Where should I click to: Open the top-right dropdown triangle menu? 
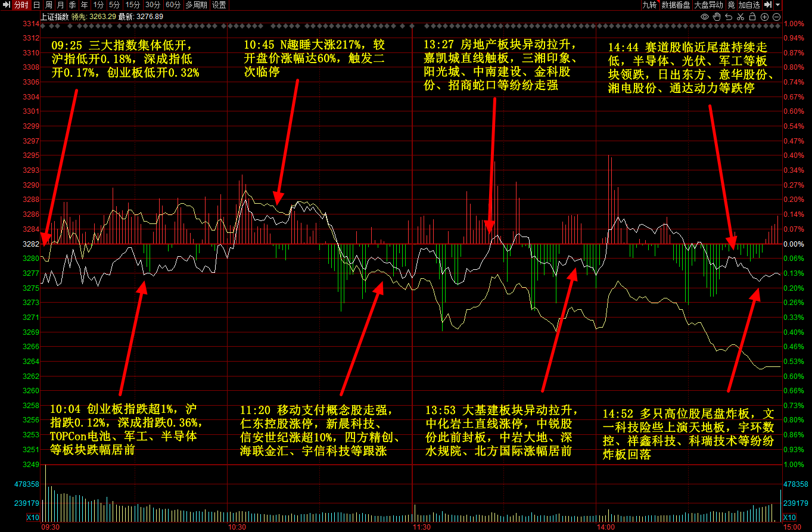[778, 5]
